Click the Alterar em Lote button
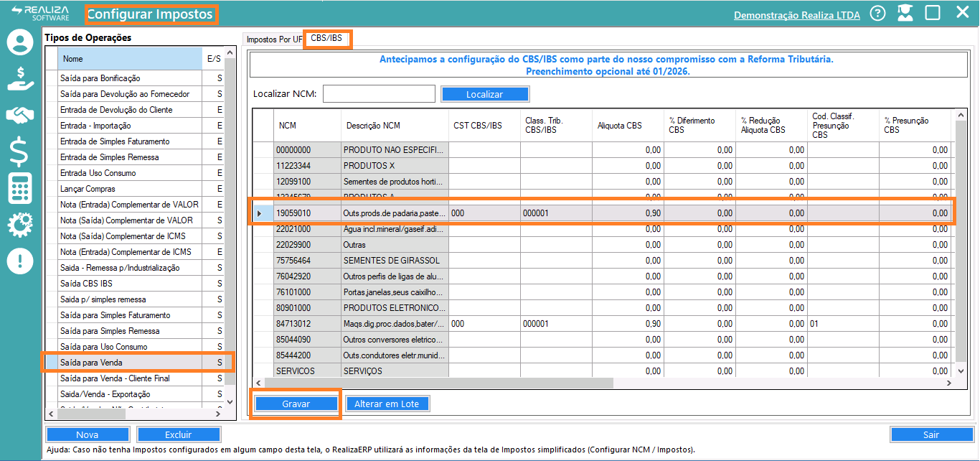This screenshot has height=461, width=980. point(387,404)
